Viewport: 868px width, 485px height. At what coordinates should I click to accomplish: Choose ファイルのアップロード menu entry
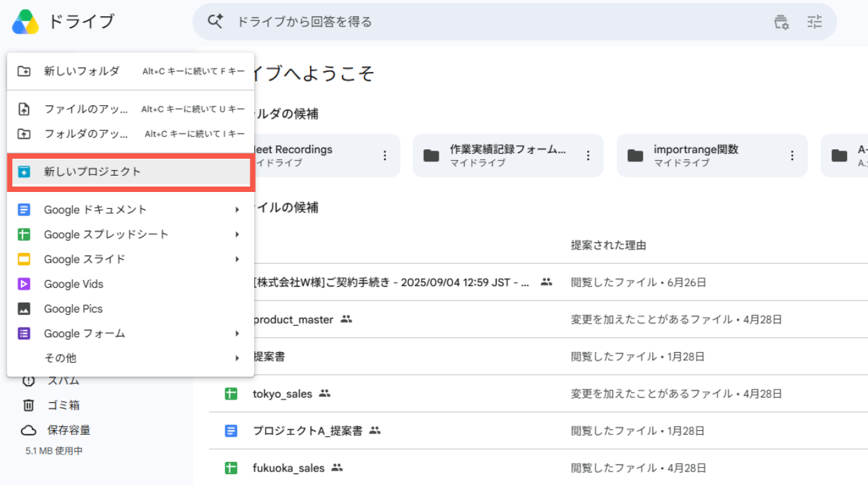click(131, 109)
